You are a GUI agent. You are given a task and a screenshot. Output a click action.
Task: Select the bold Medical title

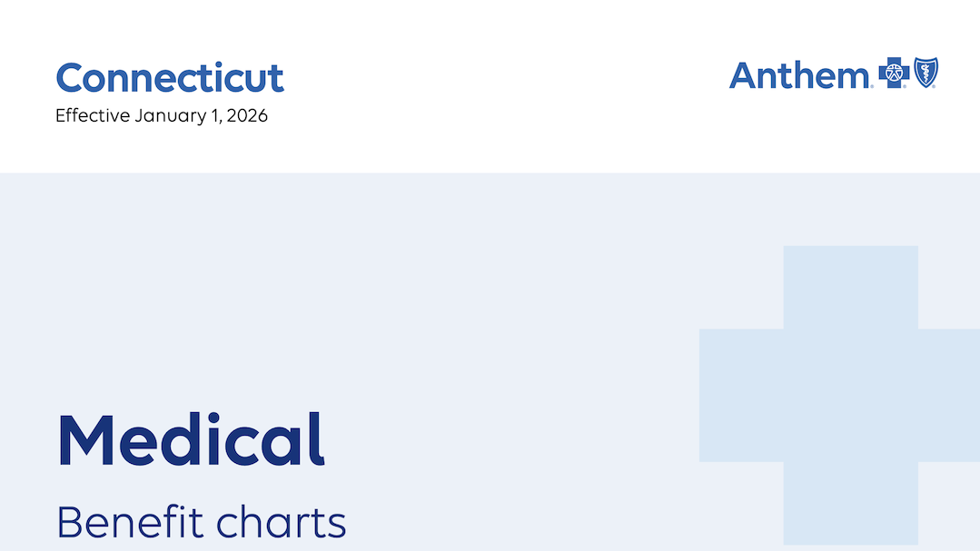[x=191, y=440]
